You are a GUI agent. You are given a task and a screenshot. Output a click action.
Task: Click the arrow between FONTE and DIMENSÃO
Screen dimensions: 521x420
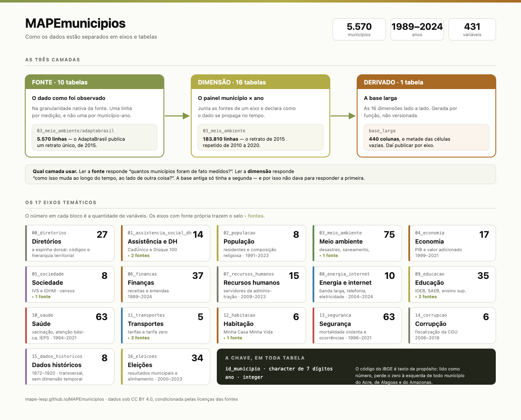pyautogui.click(x=177, y=116)
